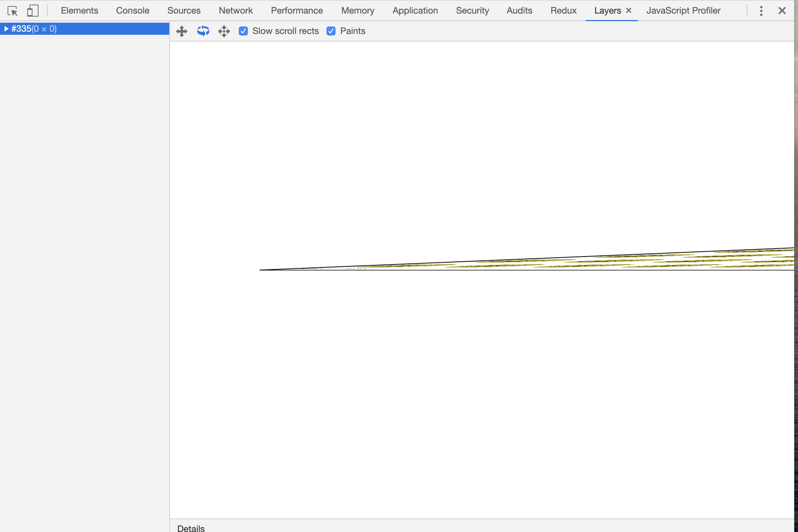Click the Reset transform icon
The height and width of the screenshot is (532, 798).
click(x=224, y=31)
